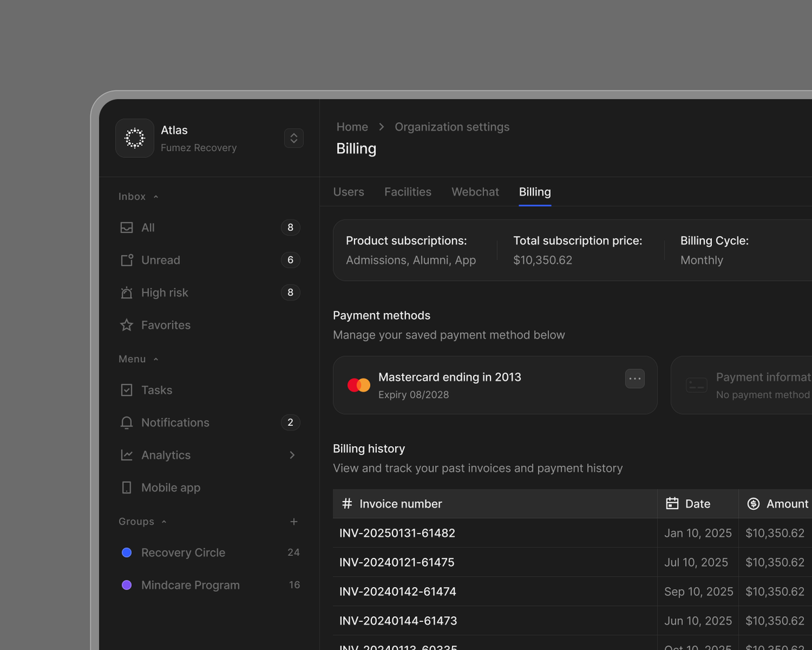Viewport: 812px width, 650px height.
Task: Open the Unread inbox item
Action: pyautogui.click(x=209, y=260)
